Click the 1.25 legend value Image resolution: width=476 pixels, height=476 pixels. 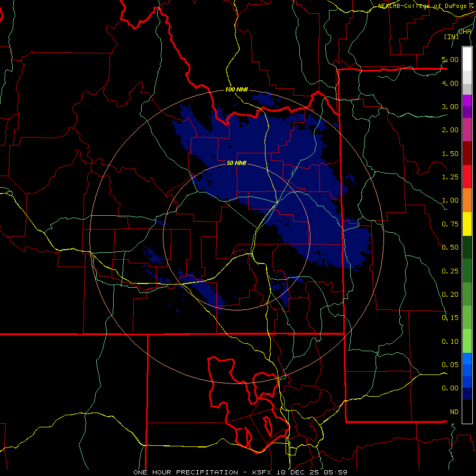[450, 177]
